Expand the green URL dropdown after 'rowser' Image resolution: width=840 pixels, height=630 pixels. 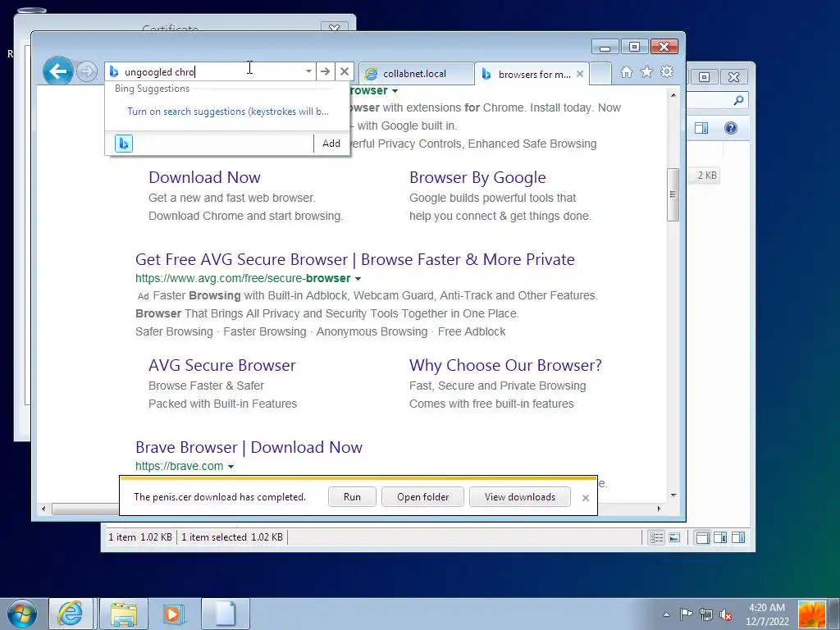tap(395, 91)
